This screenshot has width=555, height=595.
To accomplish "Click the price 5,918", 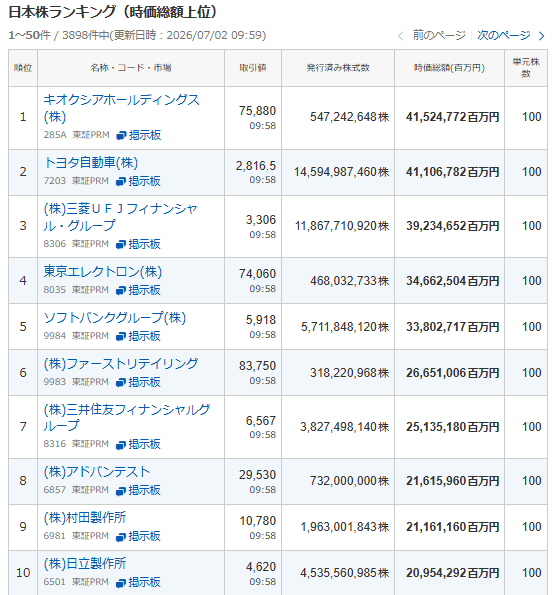I will 261,320.
